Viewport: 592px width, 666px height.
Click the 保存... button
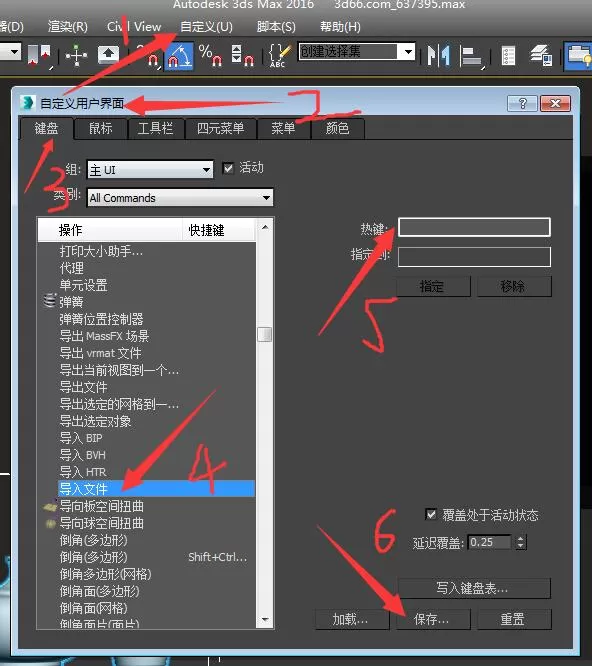pyautogui.click(x=433, y=619)
